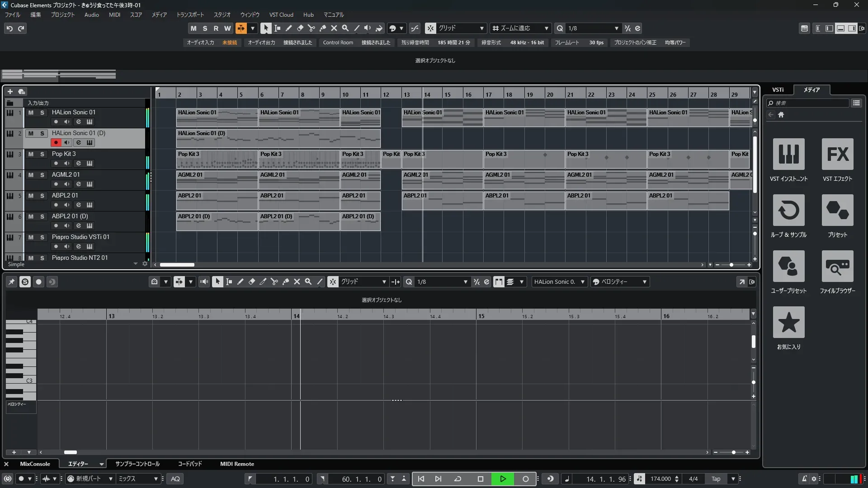Click the Tap tempo button
This screenshot has width=868, height=488.
pyautogui.click(x=716, y=479)
